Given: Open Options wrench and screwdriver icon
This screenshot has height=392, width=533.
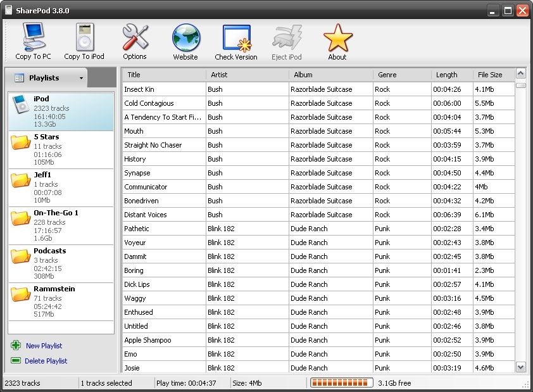Looking at the screenshot, I should (x=135, y=37).
